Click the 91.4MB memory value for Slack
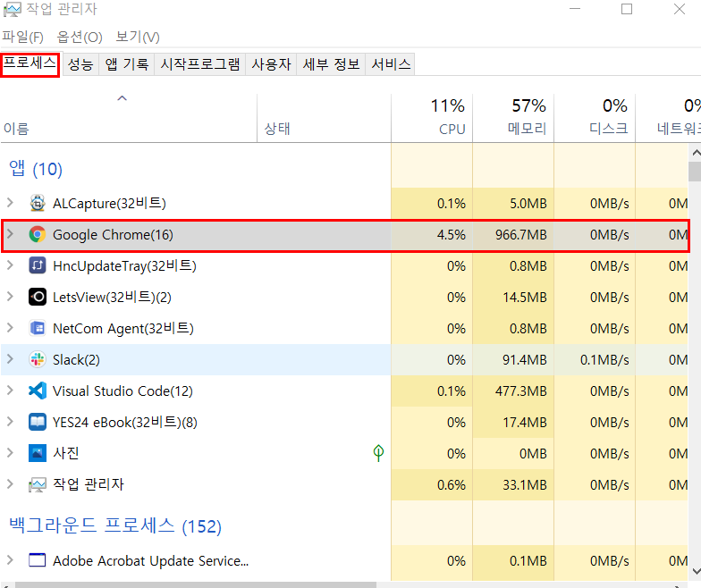The height and width of the screenshot is (588, 701). pos(524,359)
